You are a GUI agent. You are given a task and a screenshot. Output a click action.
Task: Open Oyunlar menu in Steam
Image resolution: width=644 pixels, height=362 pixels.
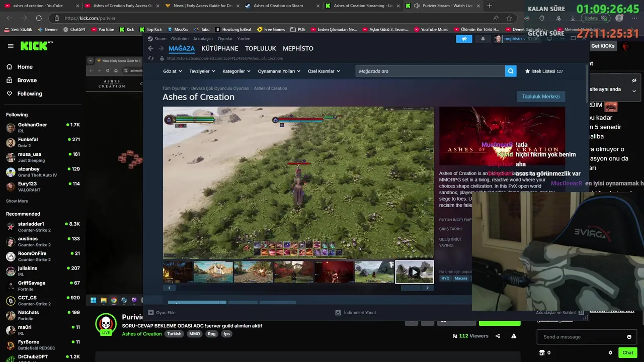pyautogui.click(x=225, y=39)
